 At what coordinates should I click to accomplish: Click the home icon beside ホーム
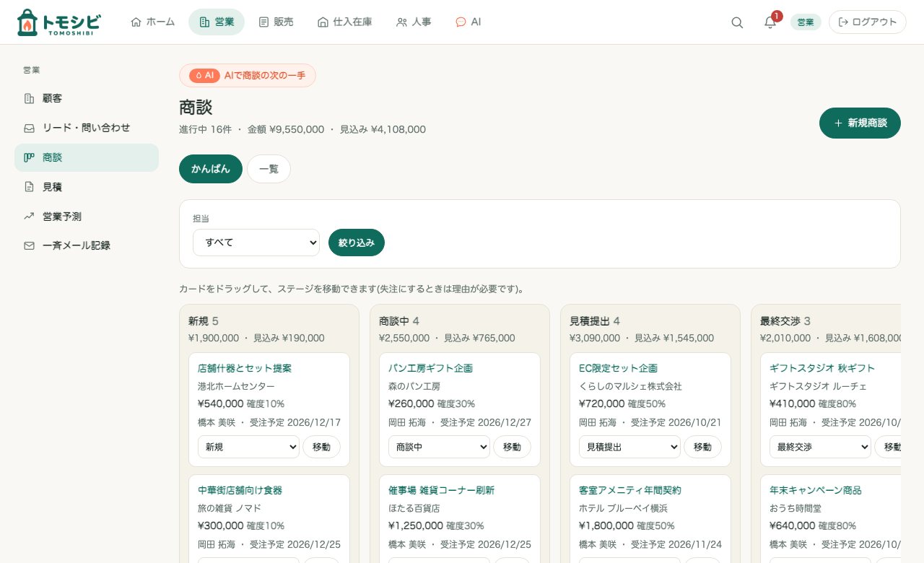point(136,22)
